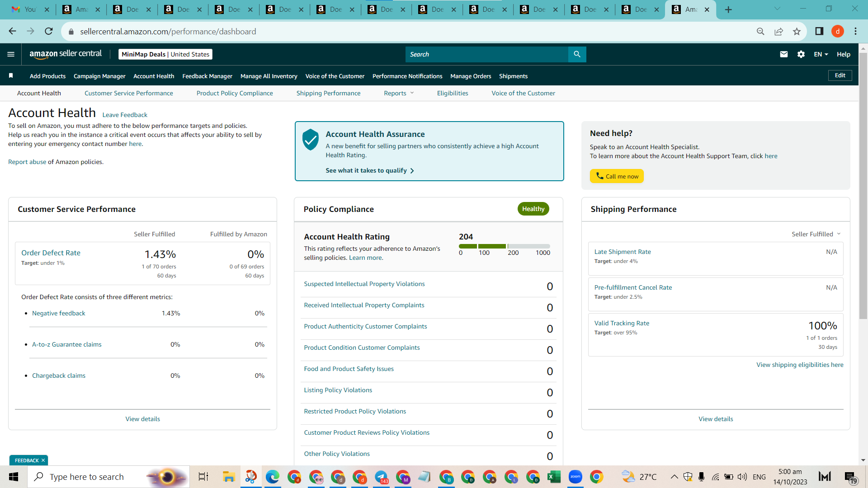This screenshot has height=488, width=868.
Task: Select Add Products in nav bar
Action: pyautogui.click(x=47, y=76)
